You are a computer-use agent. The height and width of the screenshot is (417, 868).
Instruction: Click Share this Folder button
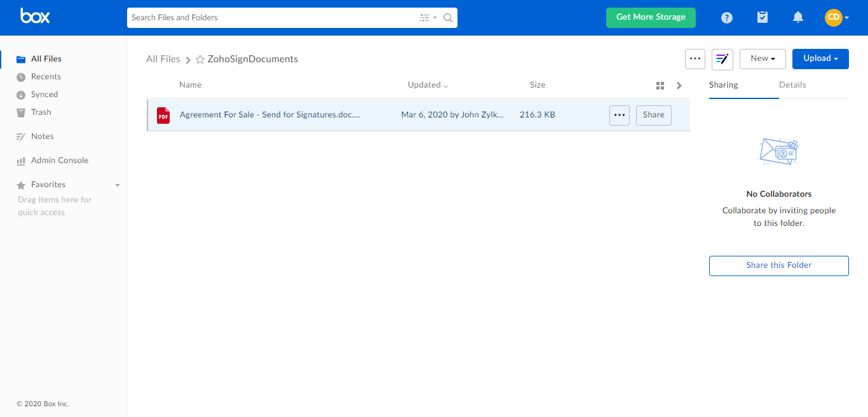click(x=778, y=265)
